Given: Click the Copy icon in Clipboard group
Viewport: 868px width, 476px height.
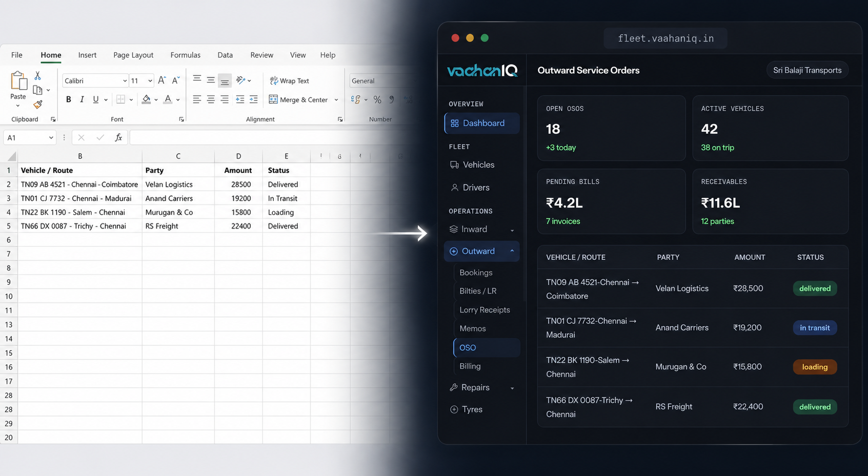Looking at the screenshot, I should pyautogui.click(x=37, y=90).
